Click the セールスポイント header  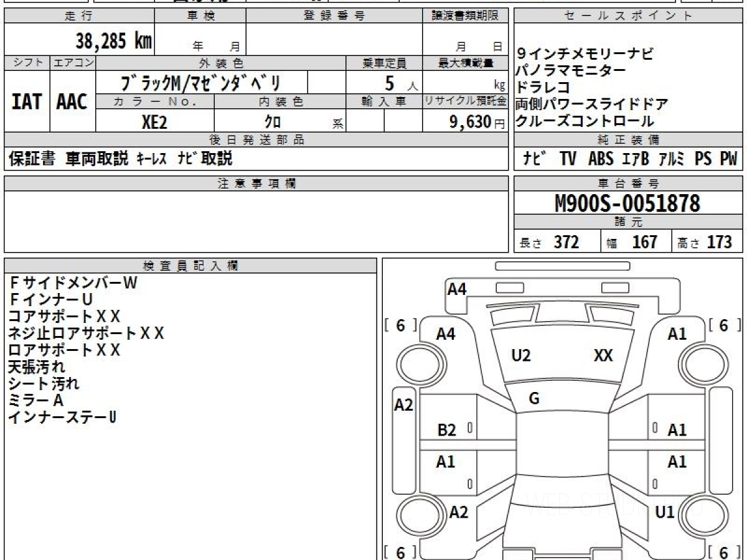[629, 17]
